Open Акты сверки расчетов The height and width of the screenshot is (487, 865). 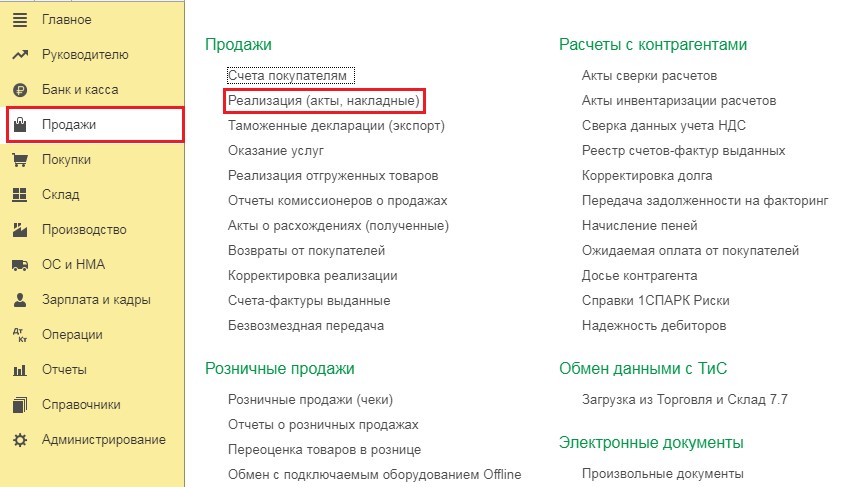pos(649,76)
